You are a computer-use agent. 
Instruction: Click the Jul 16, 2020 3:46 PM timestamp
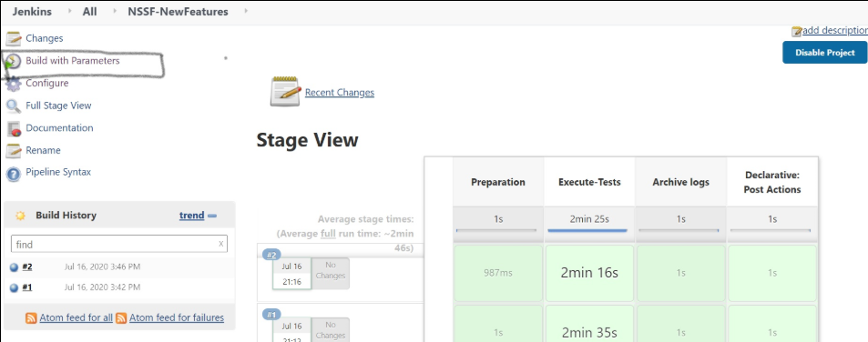[102, 267]
